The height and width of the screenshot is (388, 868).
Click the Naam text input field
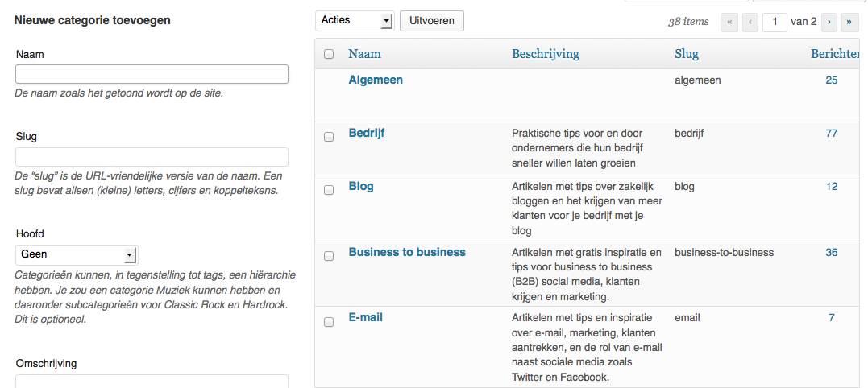(x=152, y=74)
